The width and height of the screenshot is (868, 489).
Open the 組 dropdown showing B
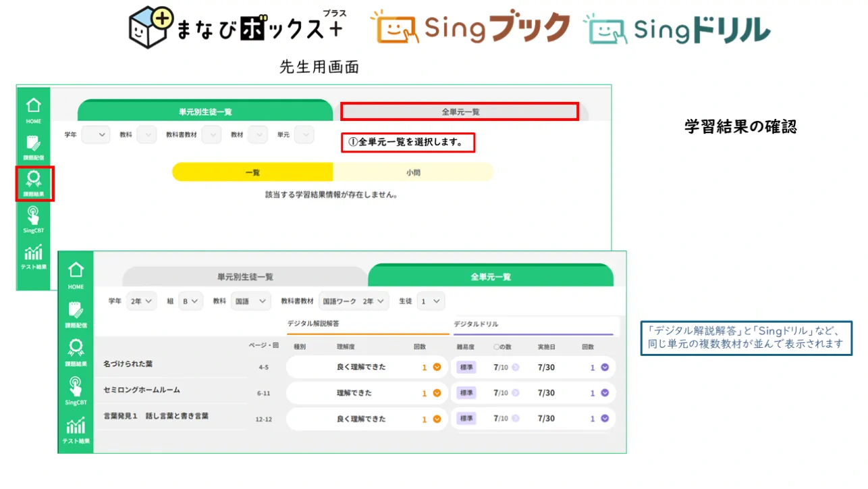point(191,301)
